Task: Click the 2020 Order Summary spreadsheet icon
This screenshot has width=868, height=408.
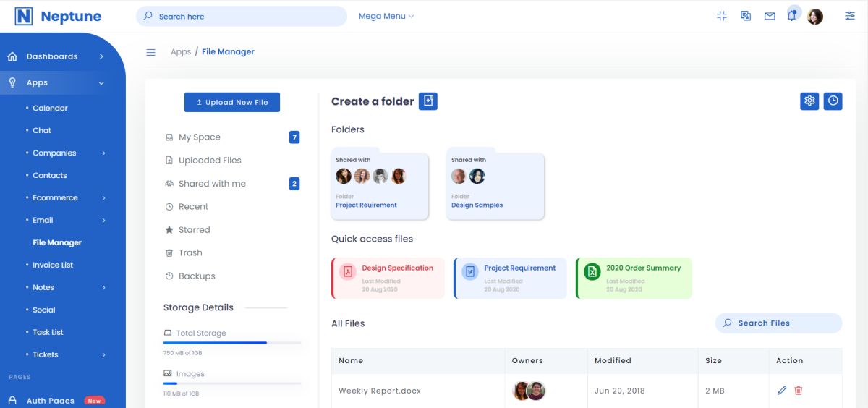Action: click(x=592, y=271)
